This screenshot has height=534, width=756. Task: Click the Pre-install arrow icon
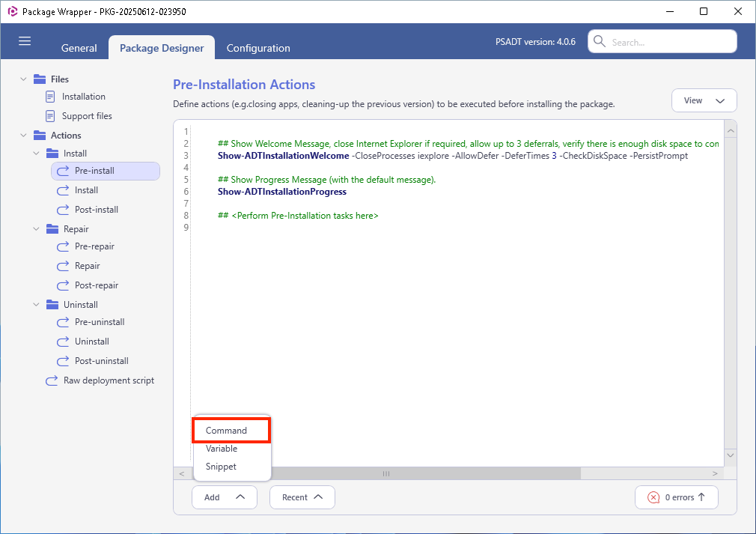coord(63,171)
